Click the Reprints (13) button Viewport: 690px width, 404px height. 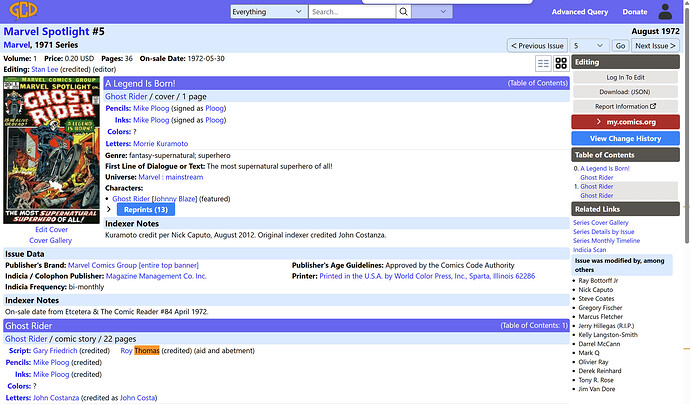coord(146,209)
